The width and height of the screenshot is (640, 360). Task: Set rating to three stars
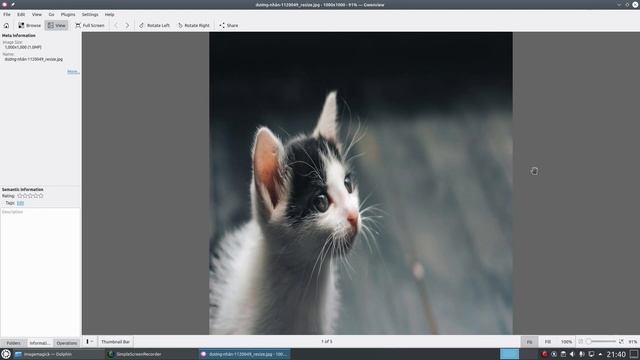coord(30,196)
